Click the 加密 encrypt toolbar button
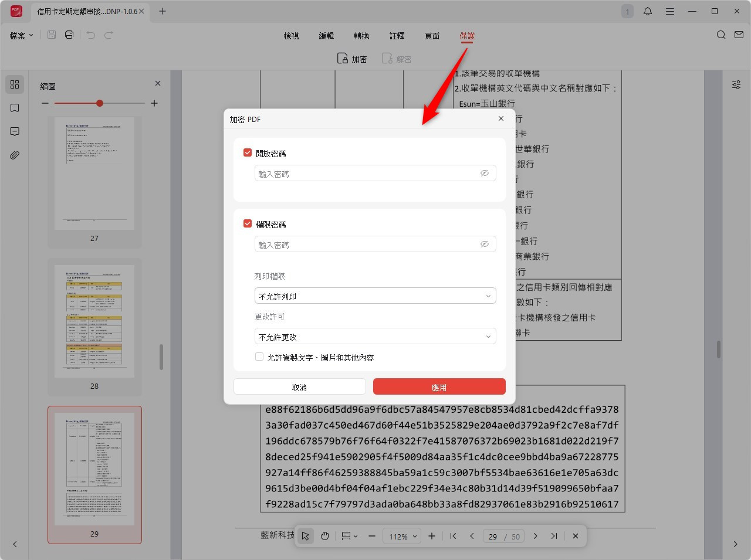The height and width of the screenshot is (560, 751). point(352,59)
